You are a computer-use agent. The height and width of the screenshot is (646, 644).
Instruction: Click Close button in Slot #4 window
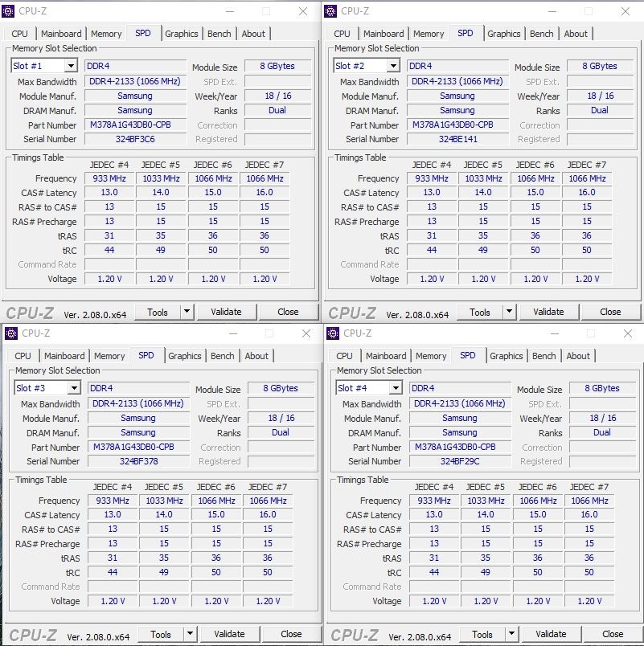[x=613, y=634]
